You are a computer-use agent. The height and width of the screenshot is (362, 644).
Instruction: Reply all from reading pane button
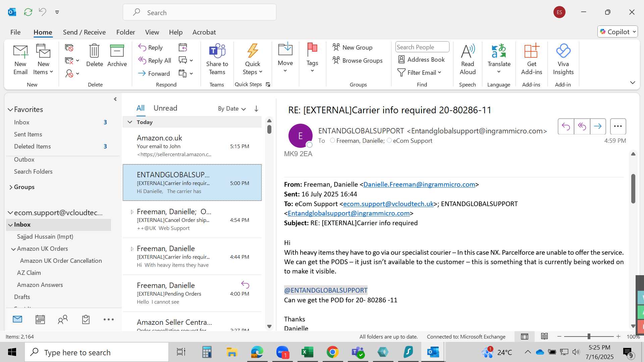tap(582, 126)
